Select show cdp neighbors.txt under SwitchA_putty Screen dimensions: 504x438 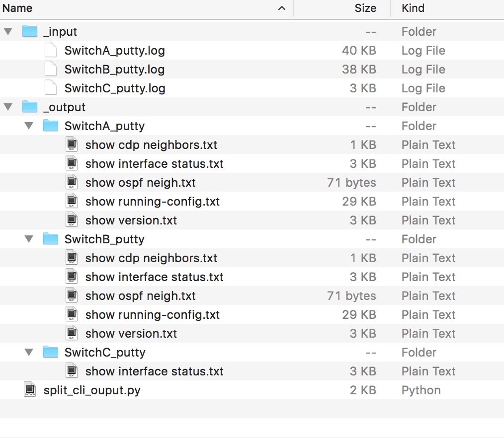click(151, 145)
